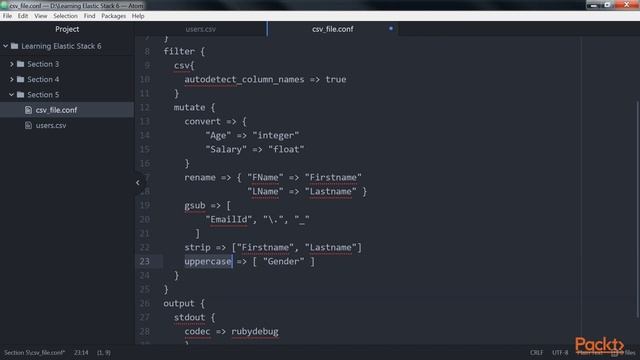640x360 pixels.
Task: Click the editor vertical scrollbar
Action: tap(638, 209)
